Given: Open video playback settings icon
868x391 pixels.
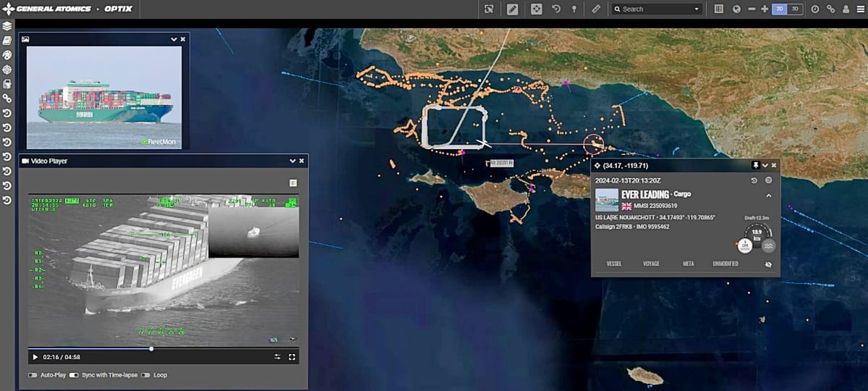Looking at the screenshot, I should point(277,357).
